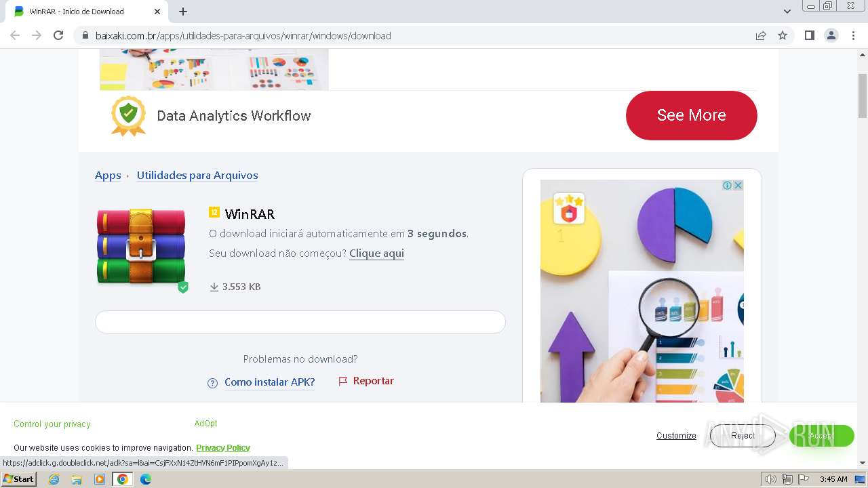
Task: Reload the page with the refresh icon
Action: tap(58, 35)
